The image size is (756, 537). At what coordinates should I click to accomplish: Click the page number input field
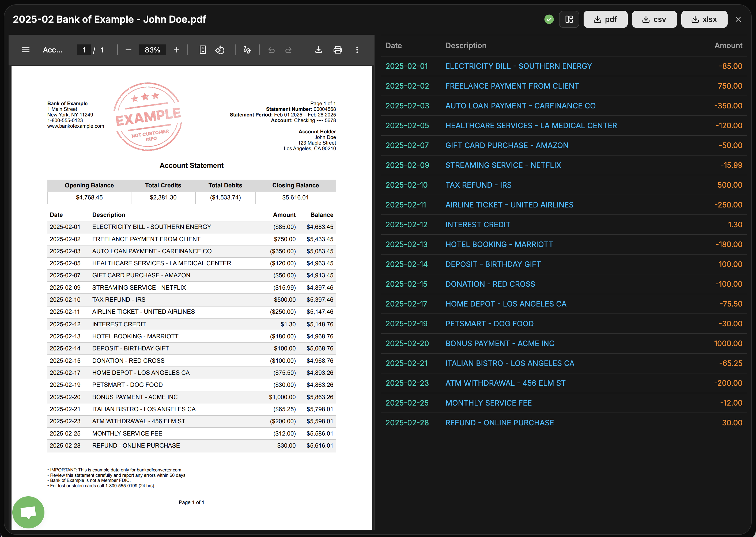(x=84, y=50)
